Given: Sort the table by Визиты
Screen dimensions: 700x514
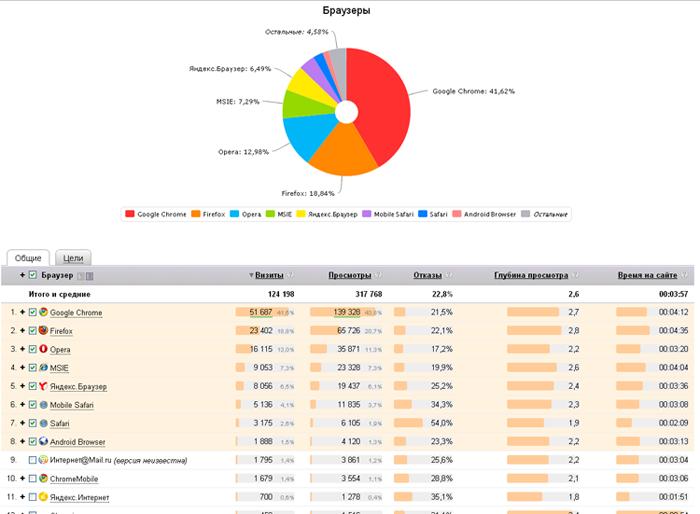Looking at the screenshot, I should point(269,275).
